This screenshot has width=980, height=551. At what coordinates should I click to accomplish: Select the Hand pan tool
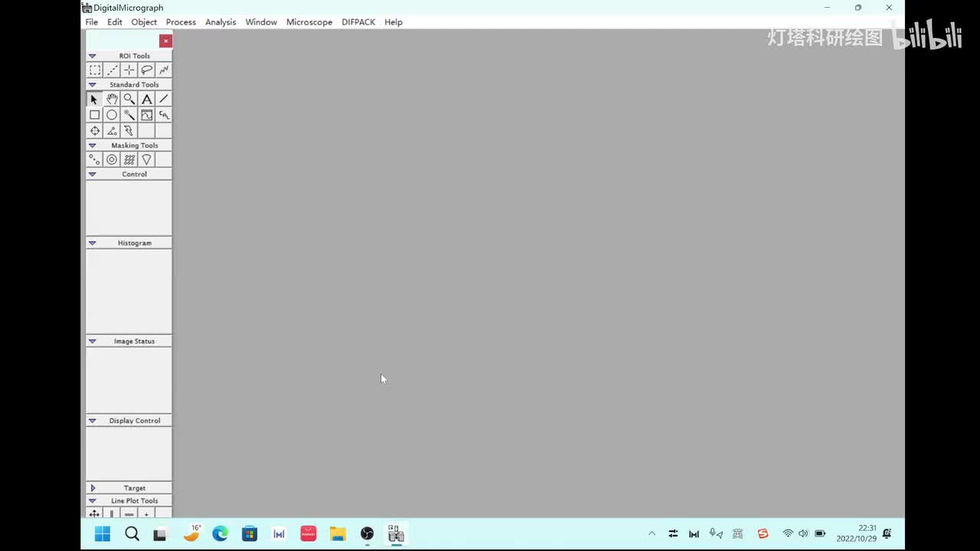coord(112,99)
